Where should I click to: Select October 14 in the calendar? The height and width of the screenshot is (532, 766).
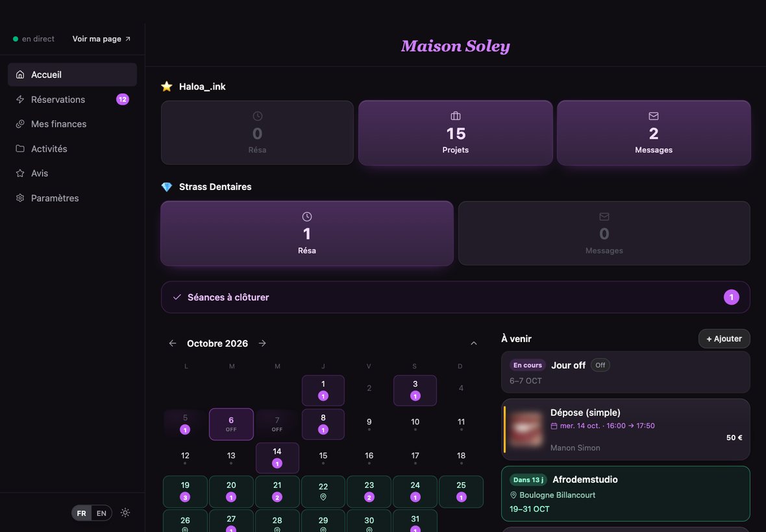point(277,458)
